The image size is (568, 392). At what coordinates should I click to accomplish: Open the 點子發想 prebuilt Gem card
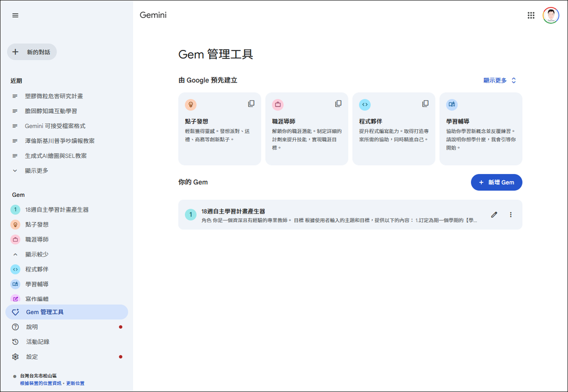click(x=220, y=129)
